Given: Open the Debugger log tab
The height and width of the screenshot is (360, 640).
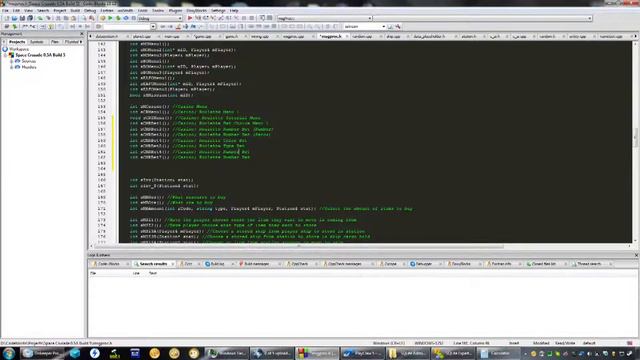Looking at the screenshot, I should click(x=423, y=264).
